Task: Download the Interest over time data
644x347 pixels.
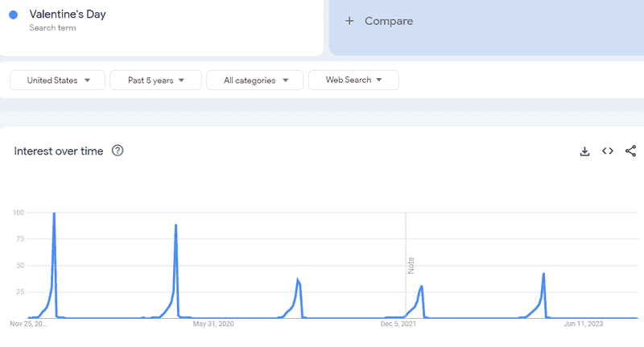Action: (584, 151)
